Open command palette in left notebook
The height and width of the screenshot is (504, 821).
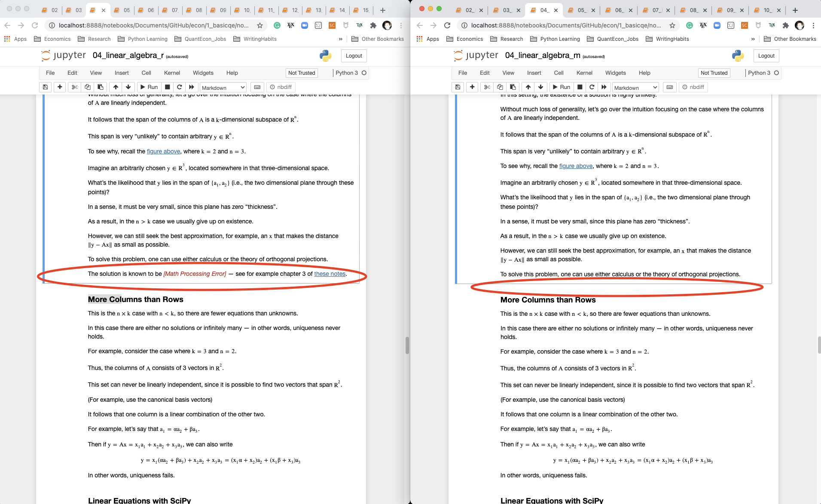coord(257,87)
